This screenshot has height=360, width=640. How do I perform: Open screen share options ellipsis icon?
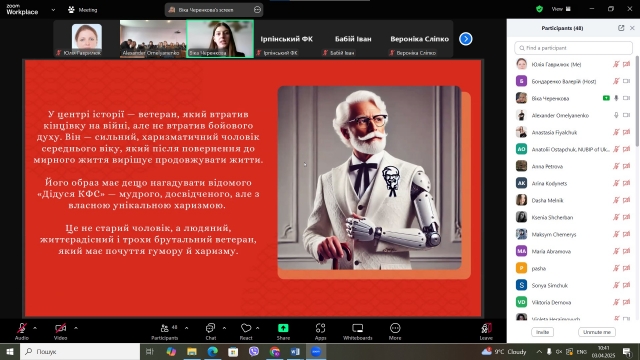[257, 10]
